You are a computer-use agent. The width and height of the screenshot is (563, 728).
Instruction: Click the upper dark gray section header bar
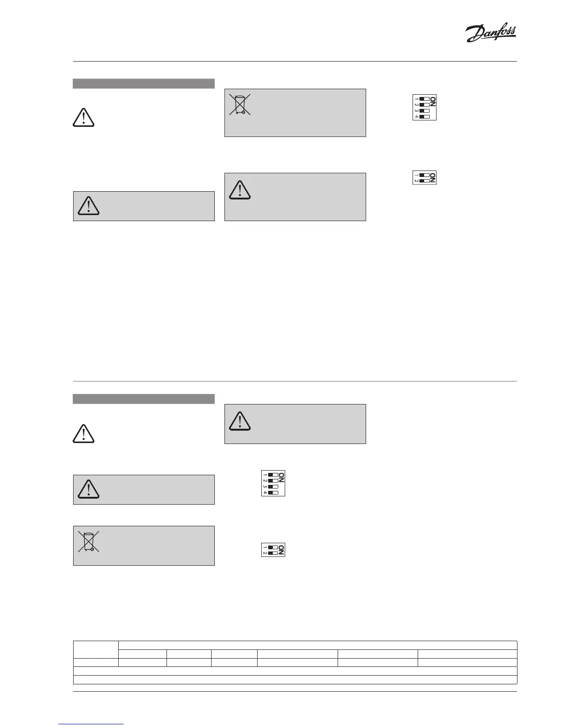[x=144, y=83]
